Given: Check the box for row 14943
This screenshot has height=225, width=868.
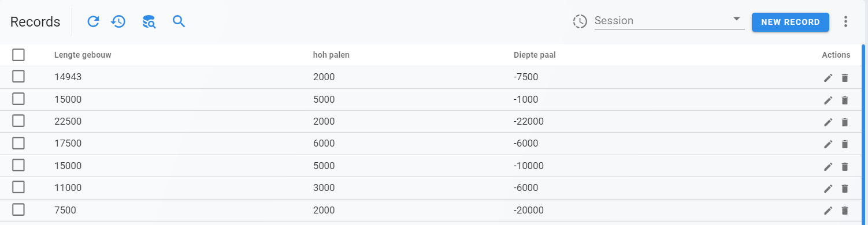Looking at the screenshot, I should (x=18, y=77).
